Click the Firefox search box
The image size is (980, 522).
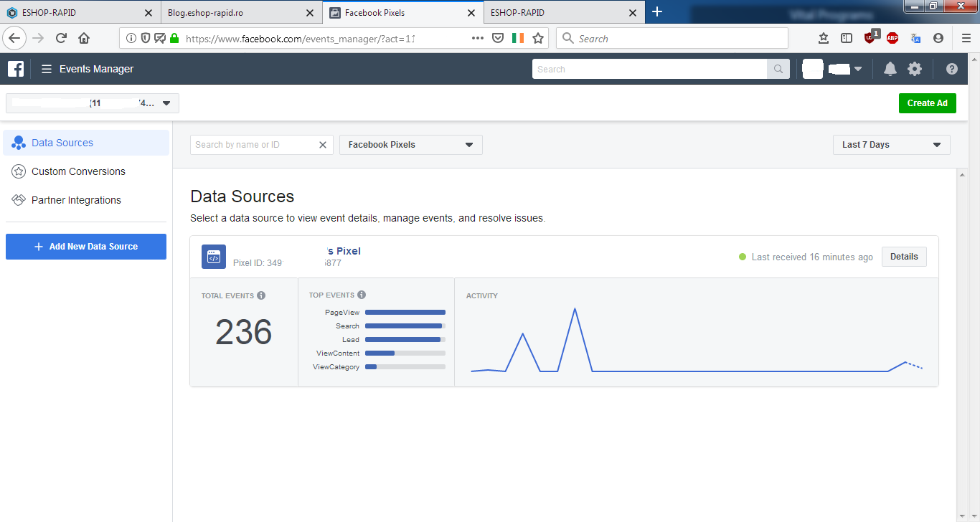point(672,38)
